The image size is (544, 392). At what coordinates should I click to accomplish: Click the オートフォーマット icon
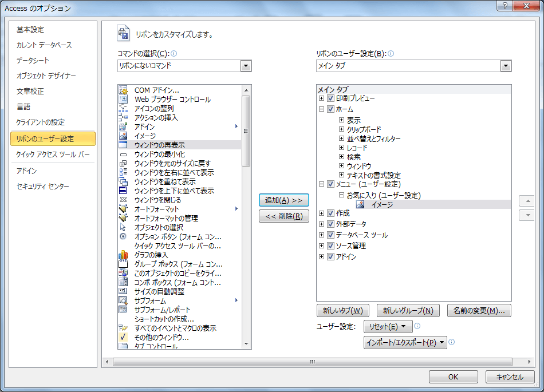point(123,209)
